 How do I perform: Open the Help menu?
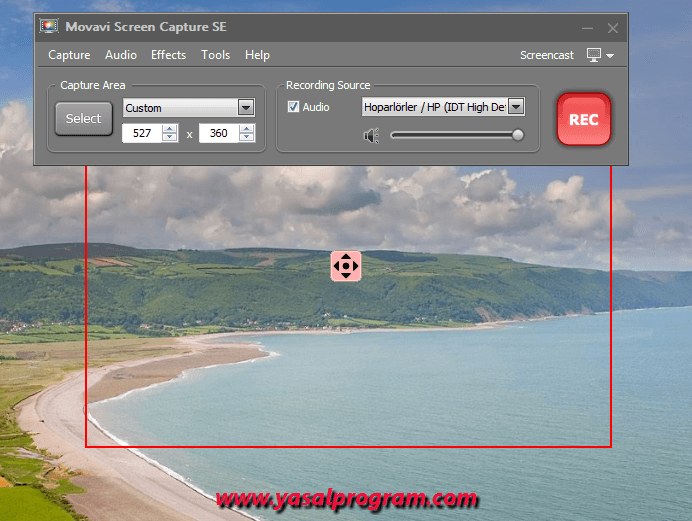tap(257, 55)
